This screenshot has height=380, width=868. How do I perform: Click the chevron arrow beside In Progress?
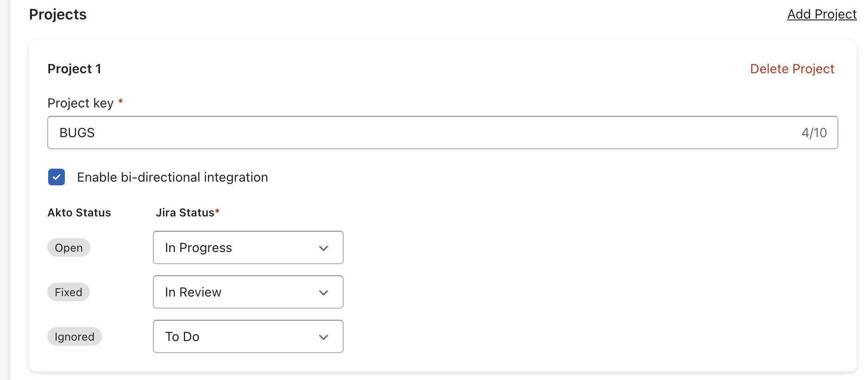point(324,248)
